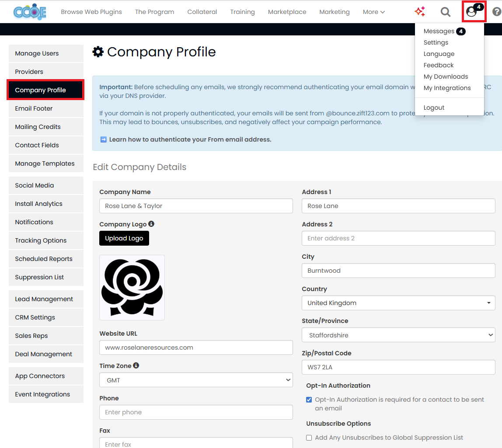Uncheck the Opt-In Authorization checkbox
This screenshot has width=502, height=448.
click(x=309, y=399)
